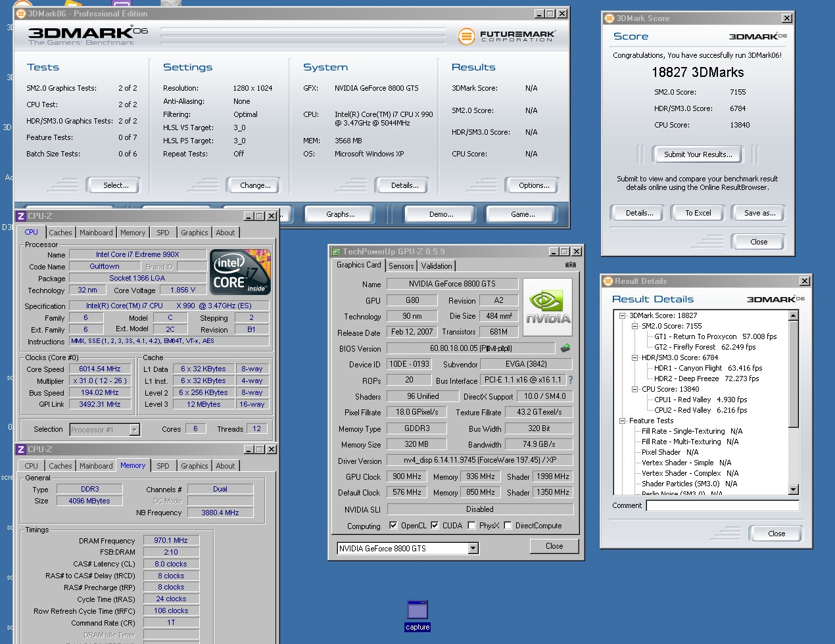This screenshot has width=835, height=644.
Task: Click the Result Details title bar icon
Action: click(608, 281)
